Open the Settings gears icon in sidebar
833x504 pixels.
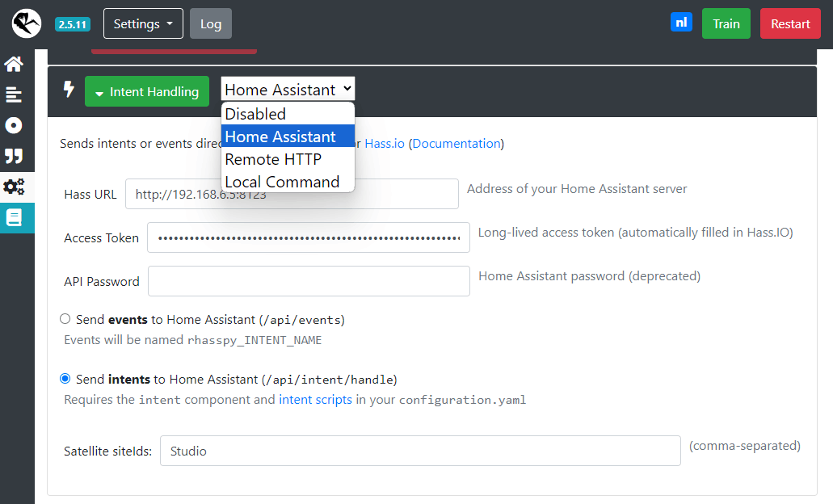point(14,187)
